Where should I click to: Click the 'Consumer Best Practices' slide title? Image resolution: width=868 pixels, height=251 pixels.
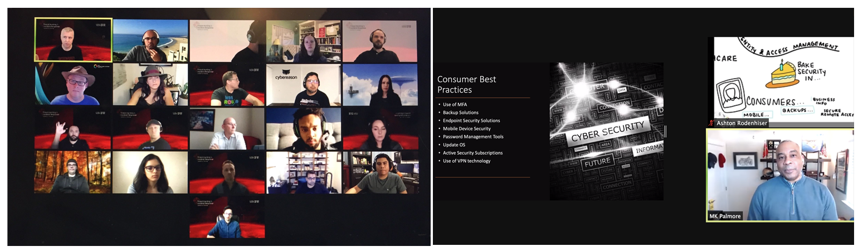click(466, 84)
